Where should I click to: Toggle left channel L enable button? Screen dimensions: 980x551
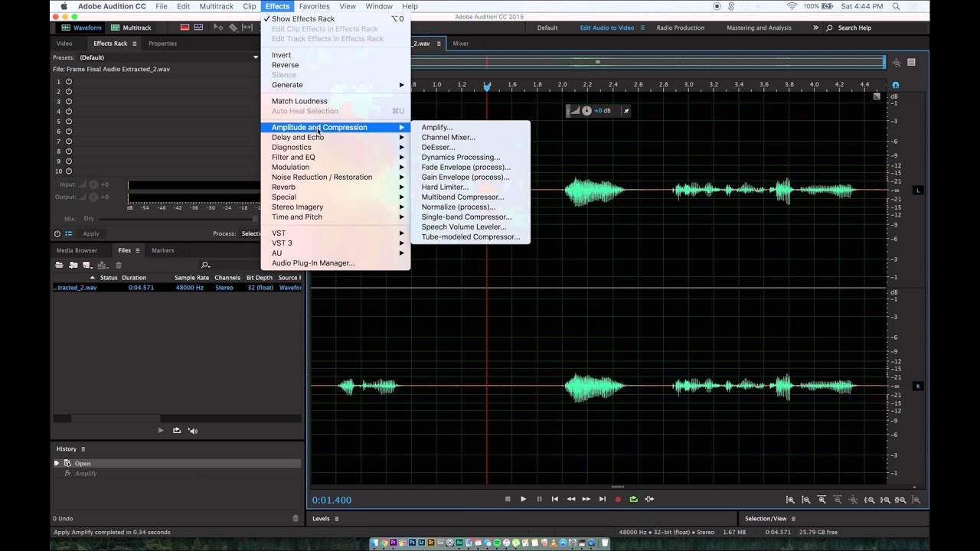[x=919, y=190]
